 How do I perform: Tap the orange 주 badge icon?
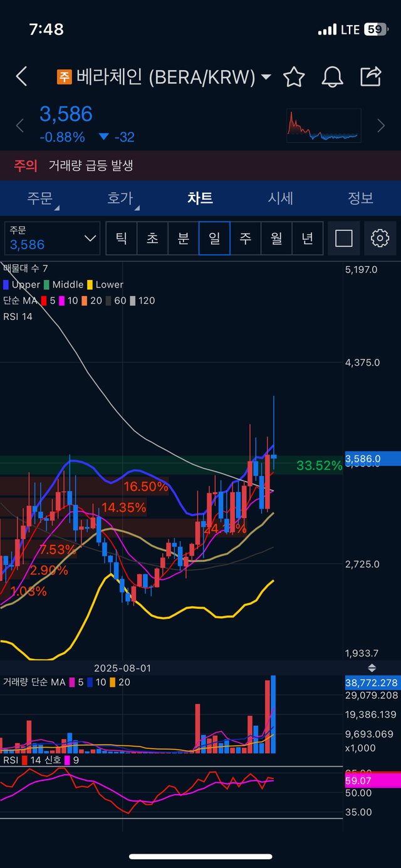[x=64, y=77]
